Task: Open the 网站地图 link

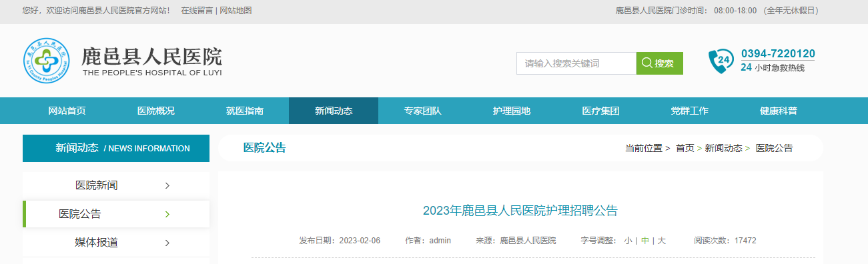Action: click(x=236, y=11)
